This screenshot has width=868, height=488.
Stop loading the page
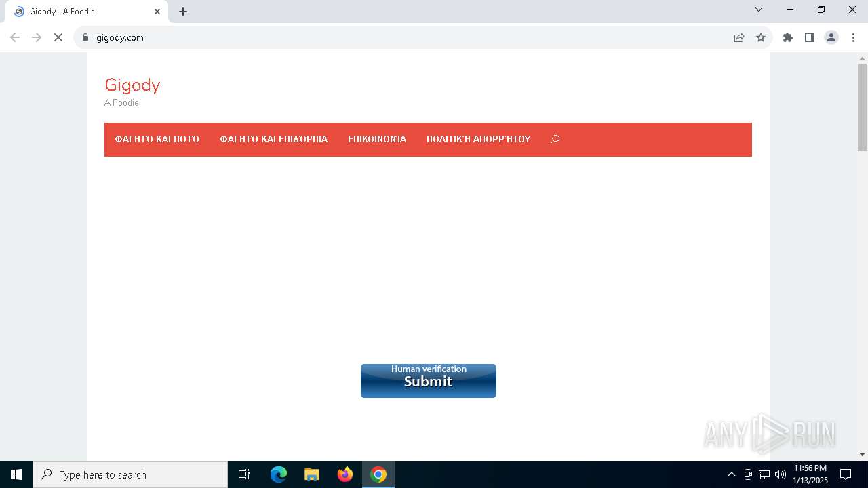[58, 37]
